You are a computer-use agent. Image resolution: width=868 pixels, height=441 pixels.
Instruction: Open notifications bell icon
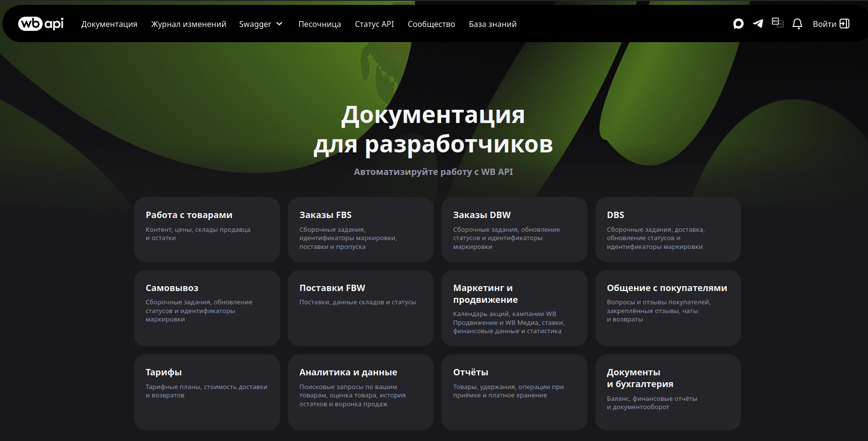pyautogui.click(x=797, y=24)
